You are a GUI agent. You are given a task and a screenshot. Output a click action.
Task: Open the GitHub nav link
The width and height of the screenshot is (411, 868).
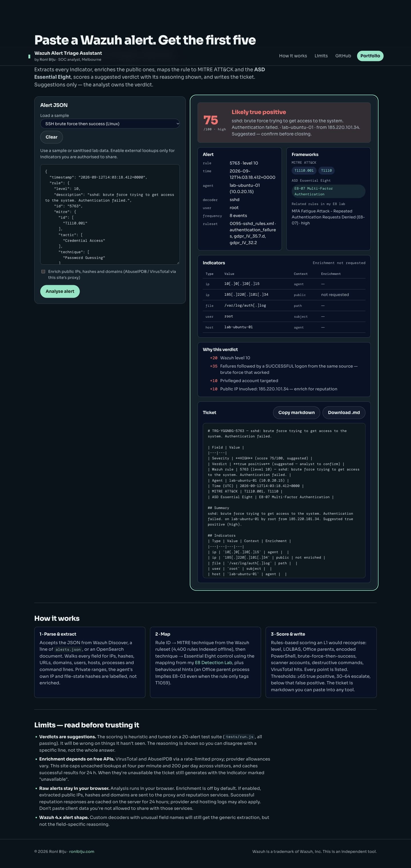tap(343, 56)
